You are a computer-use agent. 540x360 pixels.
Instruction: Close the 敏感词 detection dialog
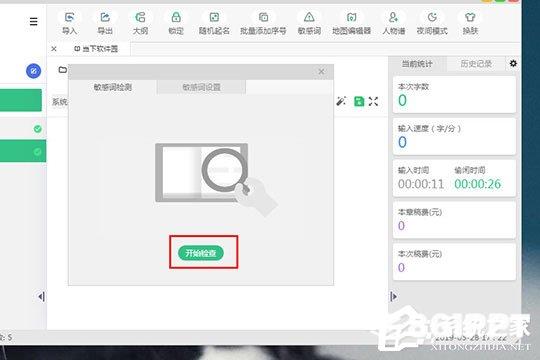321,71
